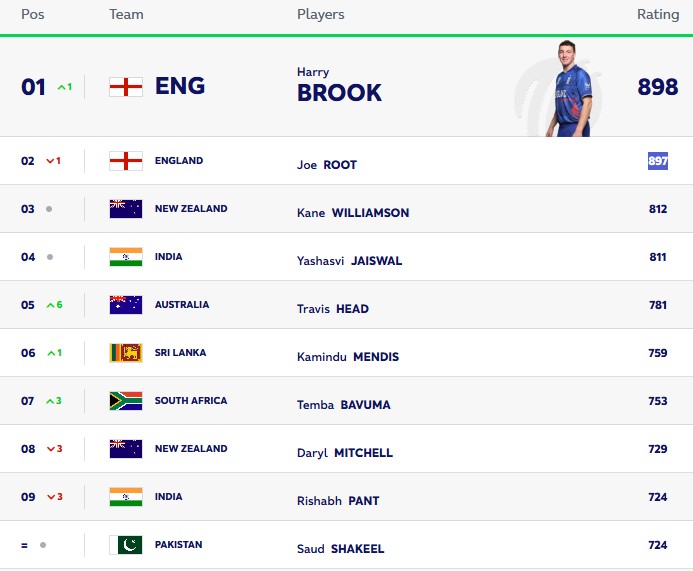Click the South Africa flag icon
The height and width of the screenshot is (571, 693).
click(x=126, y=401)
